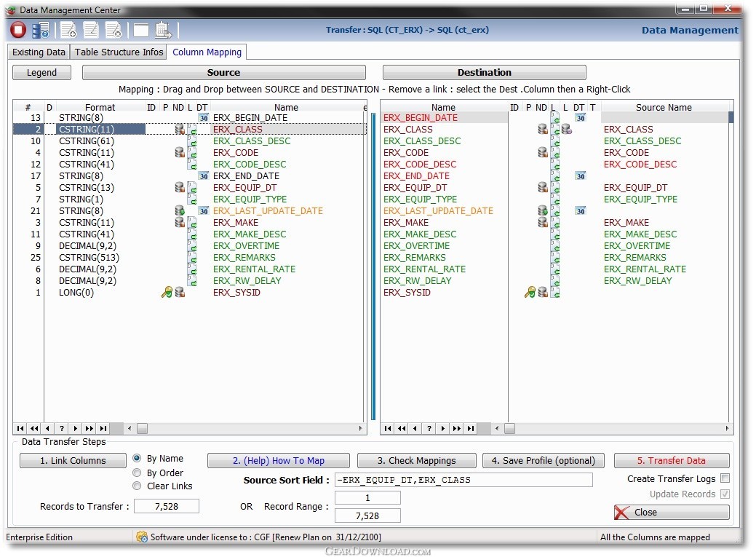The width and height of the screenshot is (756, 557).
Task: Select the By Name radio button
Action: (x=137, y=458)
